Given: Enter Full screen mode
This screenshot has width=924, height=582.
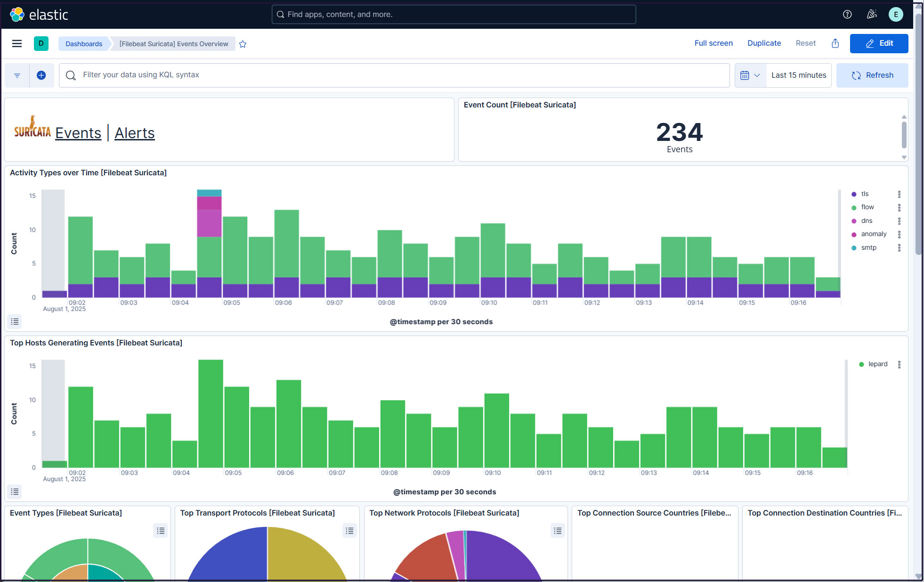Looking at the screenshot, I should pyautogui.click(x=713, y=43).
